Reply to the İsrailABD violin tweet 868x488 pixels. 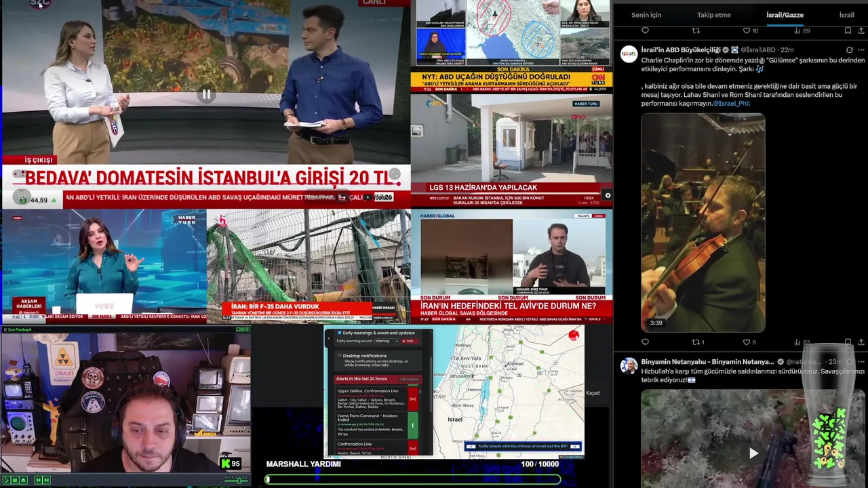645,342
